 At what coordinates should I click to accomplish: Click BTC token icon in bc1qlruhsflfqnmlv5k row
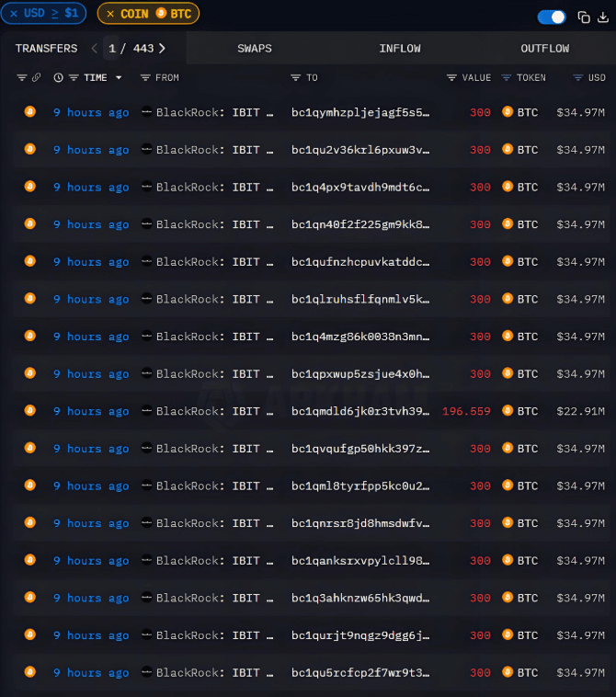pyautogui.click(x=508, y=298)
